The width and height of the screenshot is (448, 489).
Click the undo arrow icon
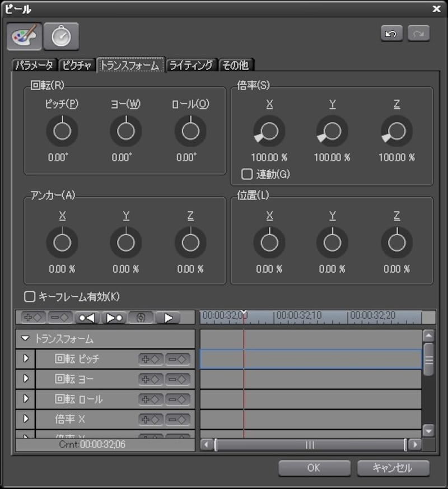click(391, 33)
